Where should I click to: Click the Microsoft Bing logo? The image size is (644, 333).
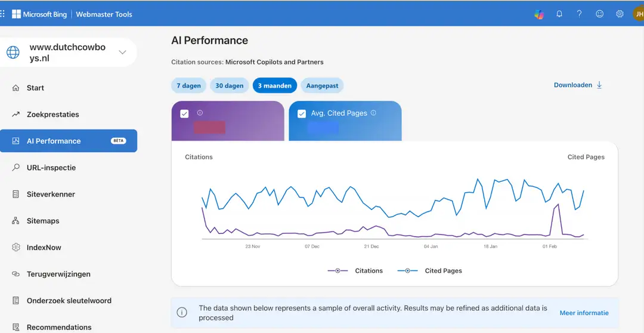point(39,14)
